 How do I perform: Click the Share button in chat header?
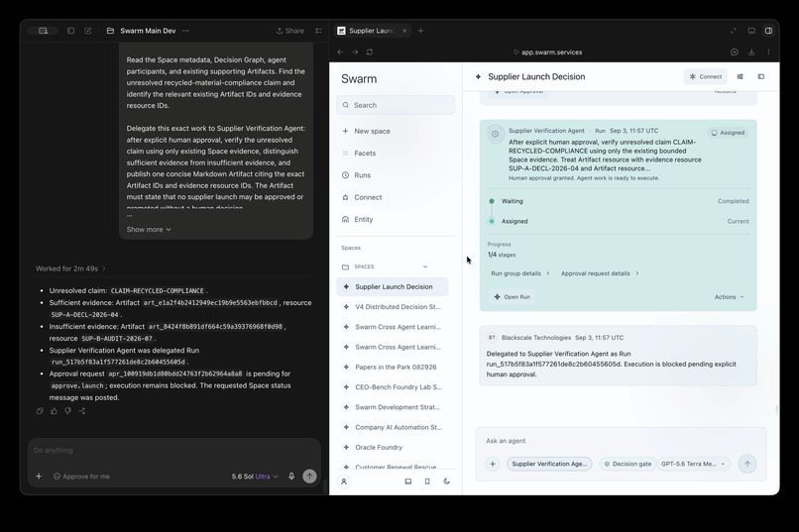point(289,31)
